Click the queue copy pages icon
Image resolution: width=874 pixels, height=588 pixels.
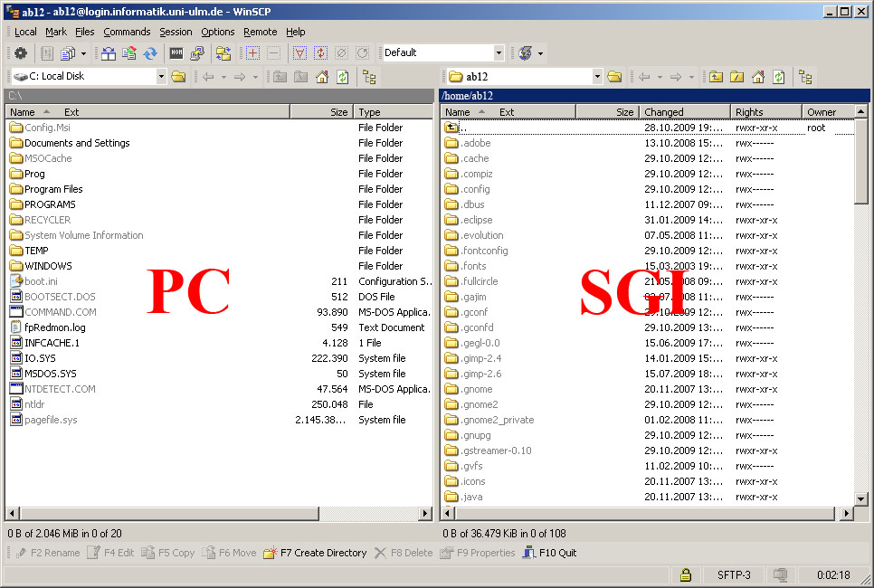68,53
